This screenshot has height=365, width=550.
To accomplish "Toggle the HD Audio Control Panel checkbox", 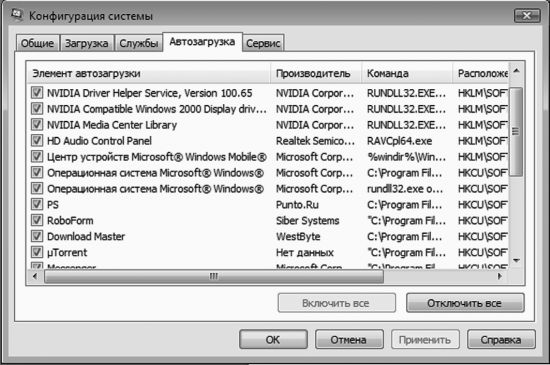I will pos(37,140).
